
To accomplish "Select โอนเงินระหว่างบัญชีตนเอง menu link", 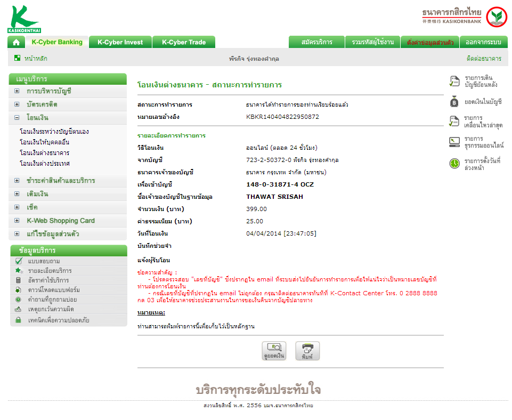I will 54,132.
